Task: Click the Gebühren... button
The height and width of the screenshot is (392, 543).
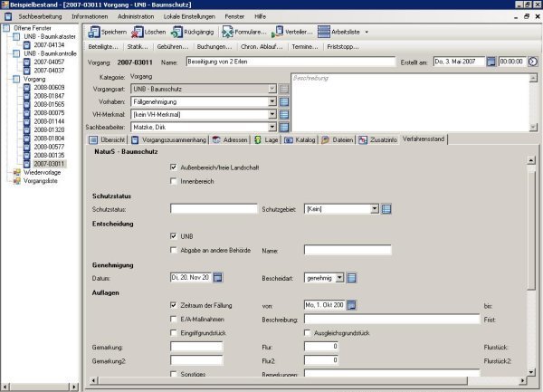Action: tap(173, 46)
